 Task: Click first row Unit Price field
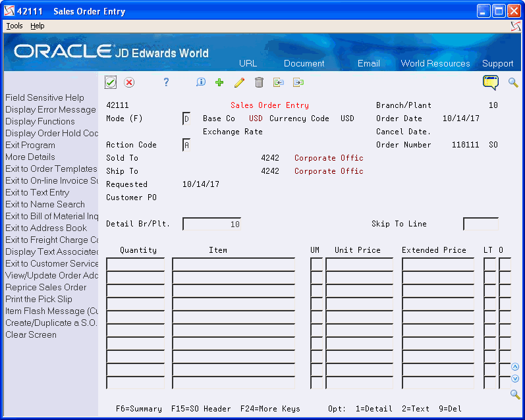(359, 265)
